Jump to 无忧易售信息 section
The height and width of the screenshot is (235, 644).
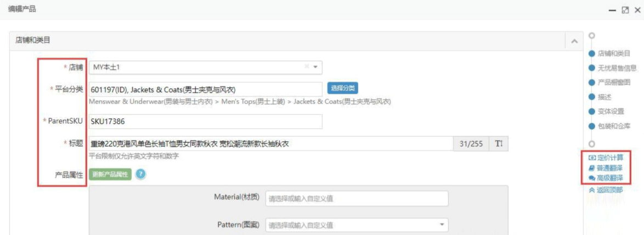[x=617, y=68]
